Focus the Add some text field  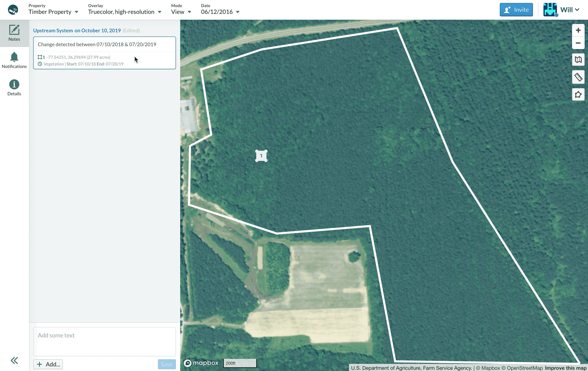pyautogui.click(x=105, y=341)
